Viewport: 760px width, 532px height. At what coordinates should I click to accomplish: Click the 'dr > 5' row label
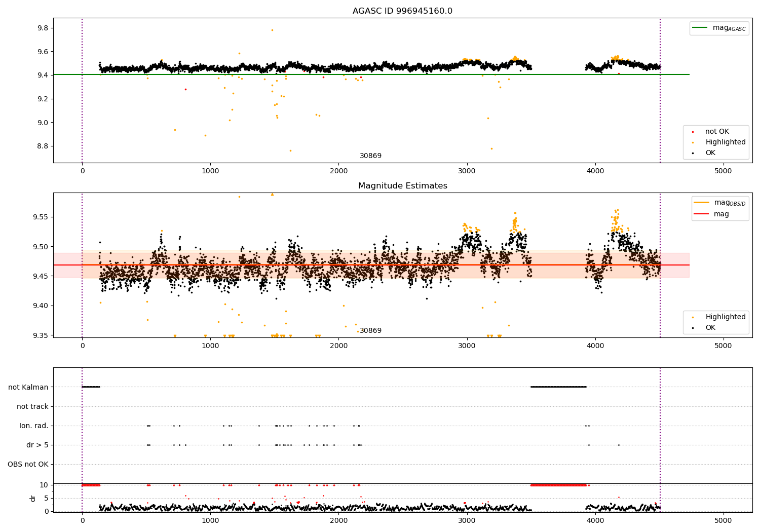pos(37,445)
